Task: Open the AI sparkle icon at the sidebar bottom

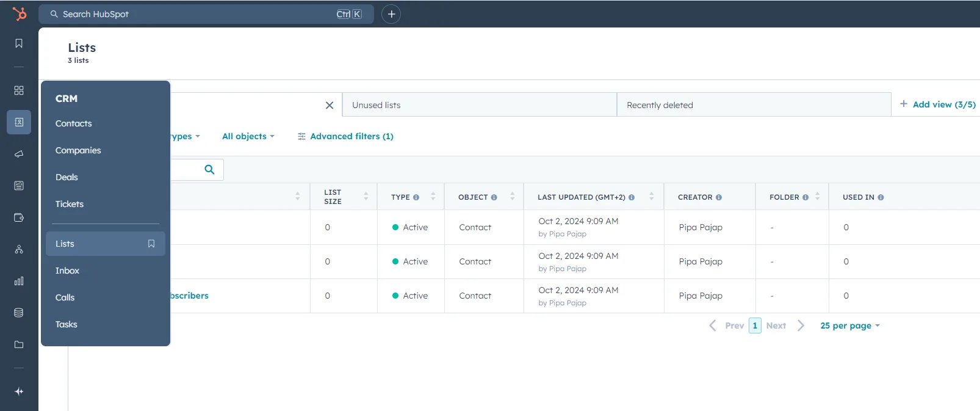Action: point(19,391)
